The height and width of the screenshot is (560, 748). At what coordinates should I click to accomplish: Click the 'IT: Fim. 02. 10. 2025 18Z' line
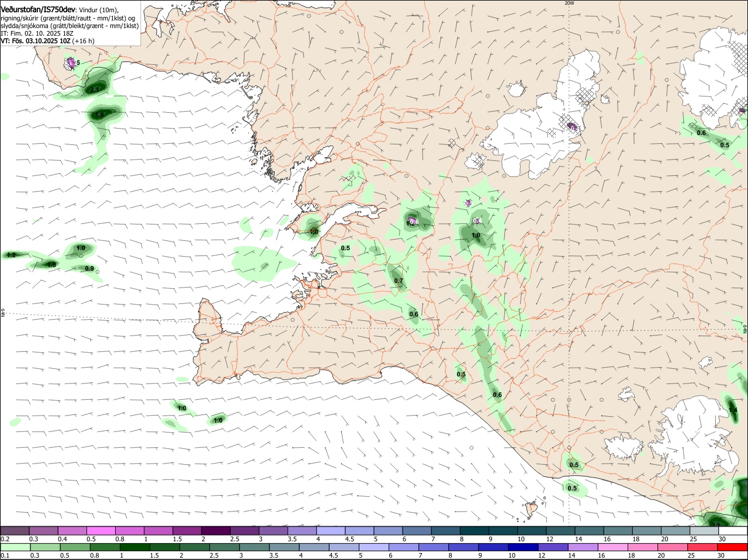37,33
